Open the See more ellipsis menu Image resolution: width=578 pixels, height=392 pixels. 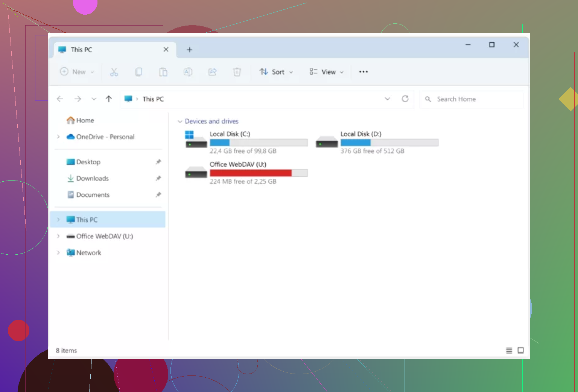click(x=364, y=72)
